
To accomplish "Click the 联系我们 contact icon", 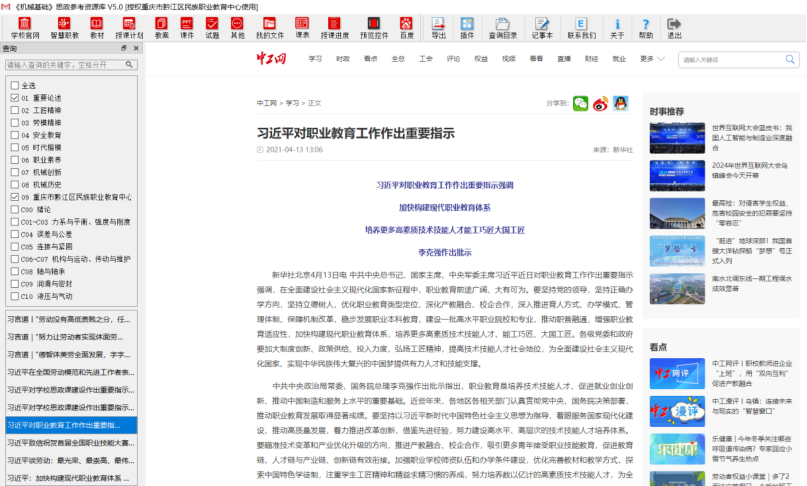I will coord(582,28).
